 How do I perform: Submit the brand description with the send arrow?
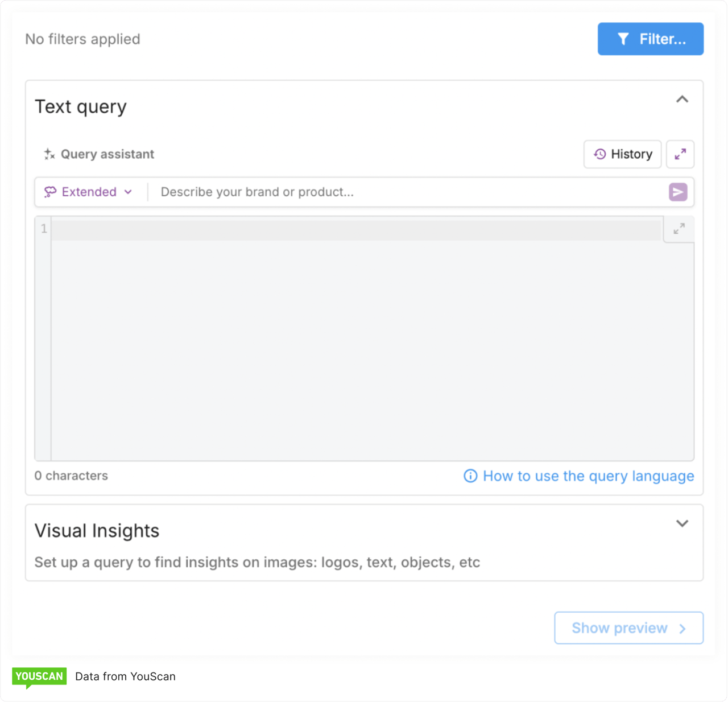[x=677, y=192]
